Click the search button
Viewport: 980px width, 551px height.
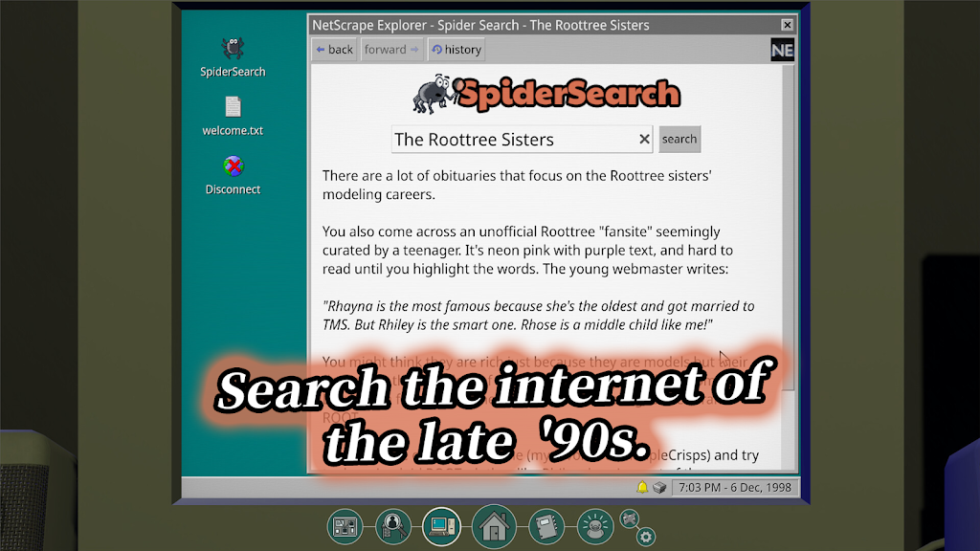click(679, 140)
